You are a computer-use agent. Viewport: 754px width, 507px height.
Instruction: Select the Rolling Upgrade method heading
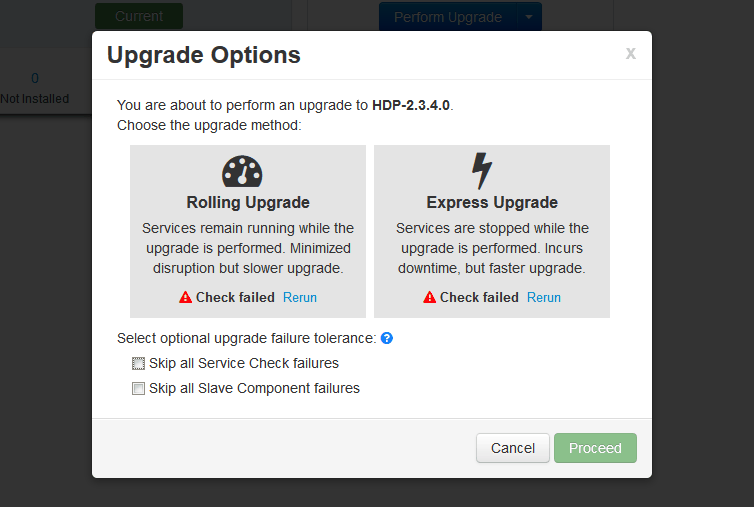click(x=248, y=202)
